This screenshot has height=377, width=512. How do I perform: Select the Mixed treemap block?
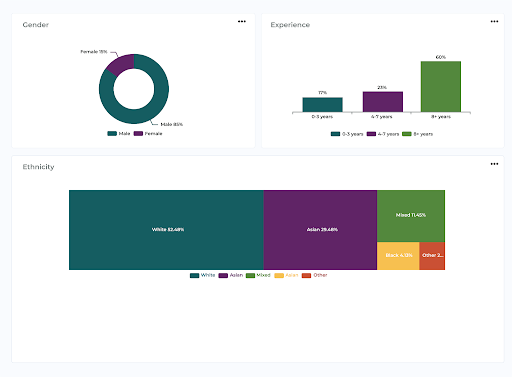click(x=411, y=216)
